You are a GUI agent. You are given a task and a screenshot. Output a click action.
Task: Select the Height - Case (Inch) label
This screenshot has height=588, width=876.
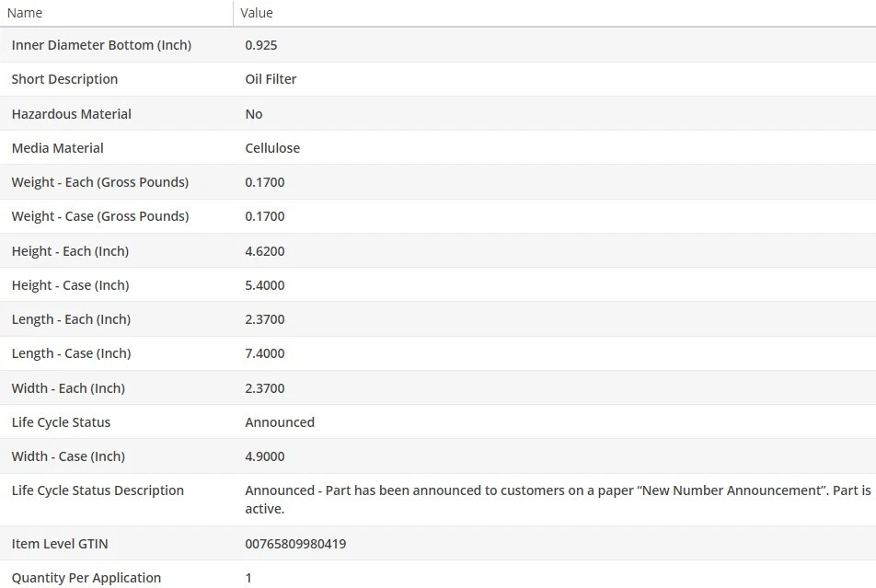[70, 285]
